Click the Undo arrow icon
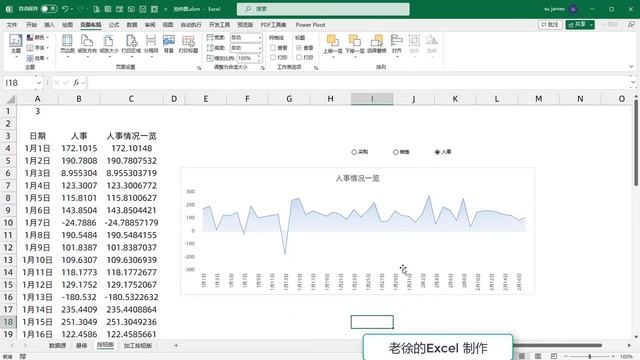Viewport: 640px width, 360px height. (65, 9)
